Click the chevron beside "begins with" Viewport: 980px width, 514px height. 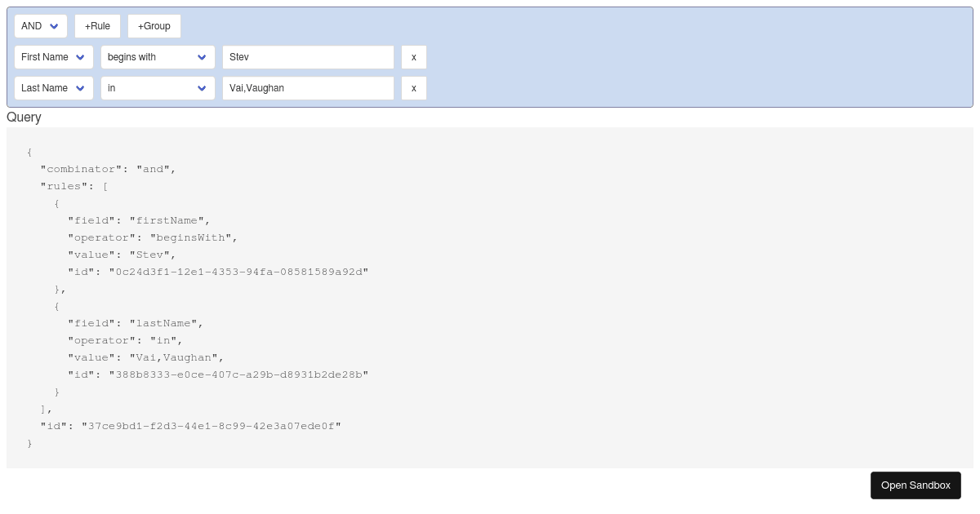[202, 57]
